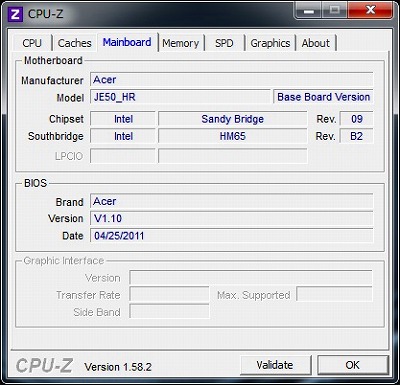The width and height of the screenshot is (400, 385).
Task: Click the Model field JE50_HR
Action: pyautogui.click(x=180, y=97)
